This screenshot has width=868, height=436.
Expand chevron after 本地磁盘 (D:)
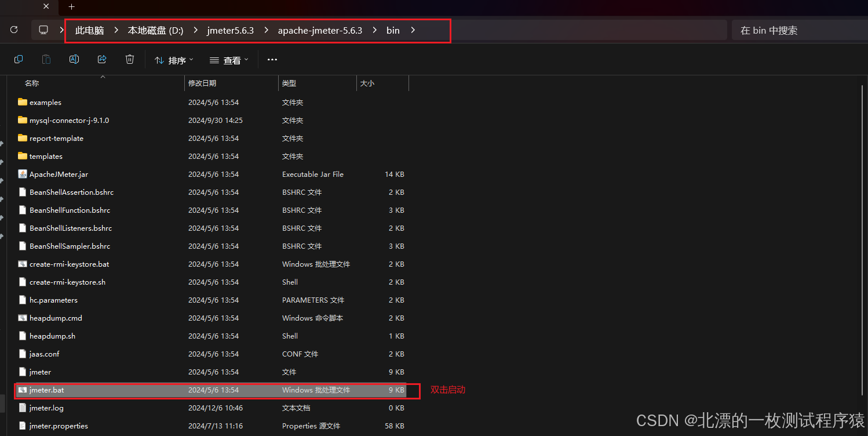[195, 30]
